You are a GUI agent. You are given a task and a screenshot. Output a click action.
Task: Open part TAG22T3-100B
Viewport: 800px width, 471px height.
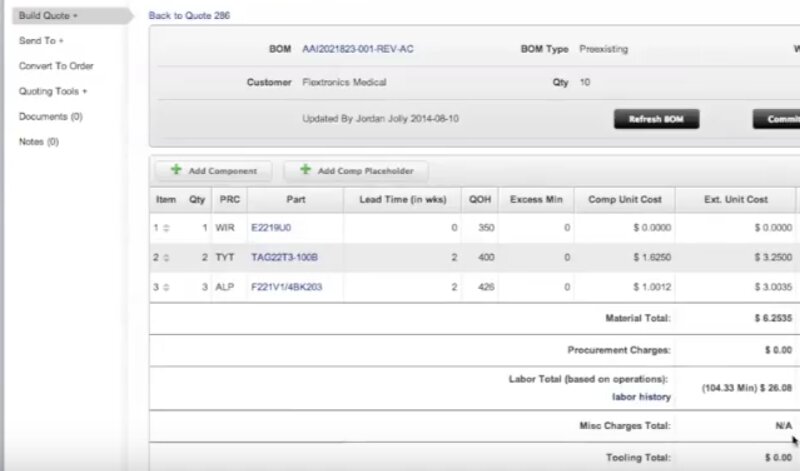pos(284,258)
